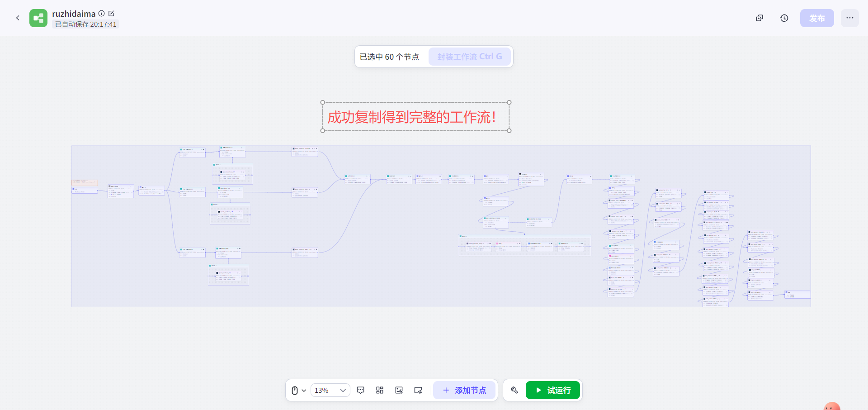Toggle the minimap icon in toolbar

(x=418, y=390)
